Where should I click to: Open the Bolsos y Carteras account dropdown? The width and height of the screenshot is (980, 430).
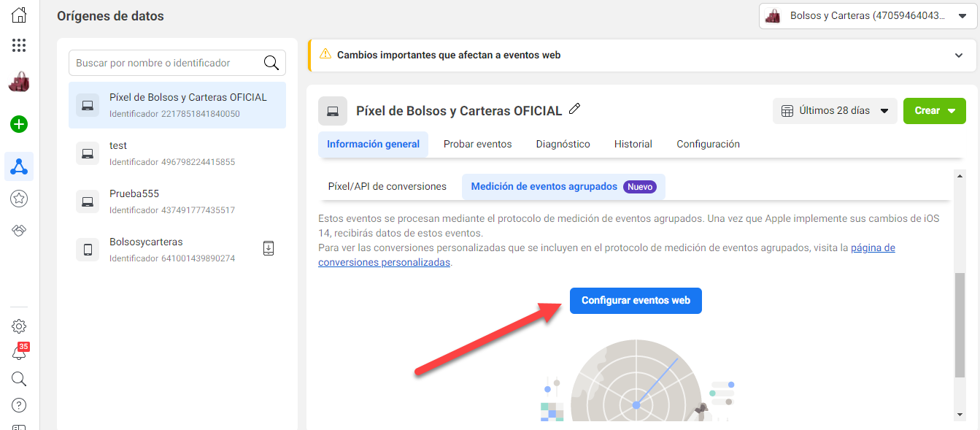click(x=868, y=15)
